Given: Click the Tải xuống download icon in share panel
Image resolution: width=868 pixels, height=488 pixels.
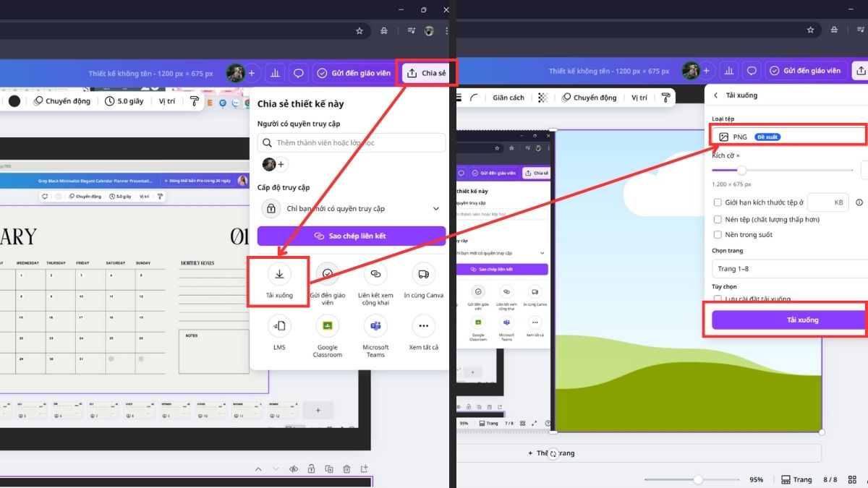Looking at the screenshot, I should click(279, 274).
